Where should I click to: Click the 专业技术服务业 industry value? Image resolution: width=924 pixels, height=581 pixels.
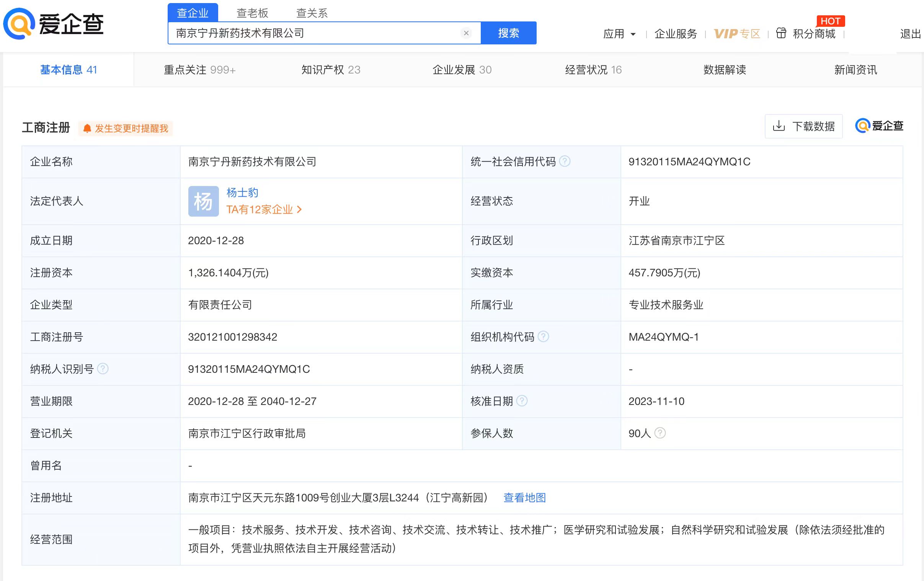pyautogui.click(x=666, y=305)
